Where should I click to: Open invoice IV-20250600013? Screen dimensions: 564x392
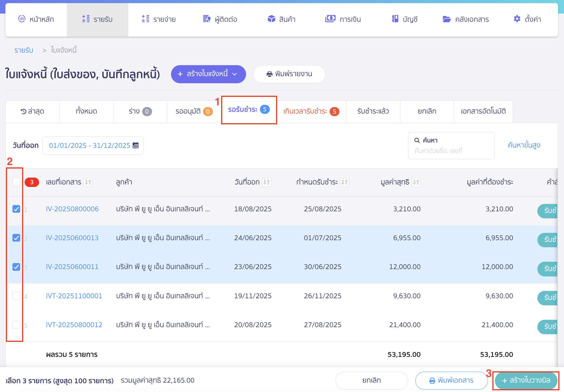(72, 238)
